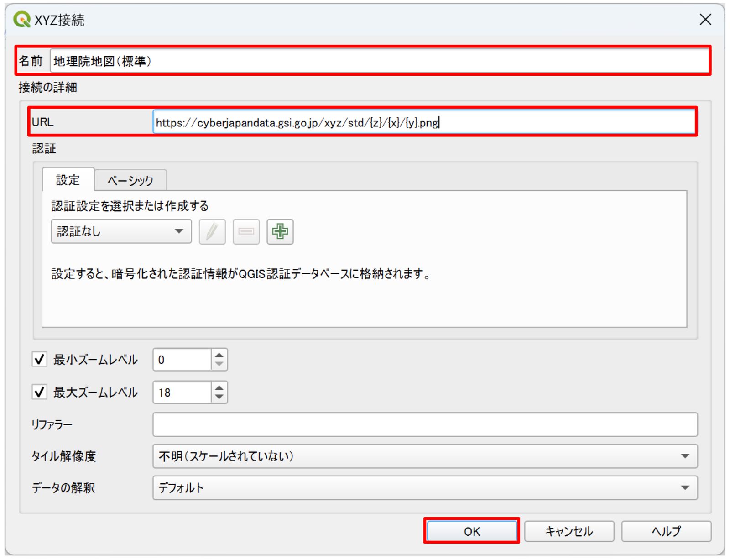Screen dimensions: 730x560
Task: Switch to the 設定 tab
Action: (x=68, y=180)
